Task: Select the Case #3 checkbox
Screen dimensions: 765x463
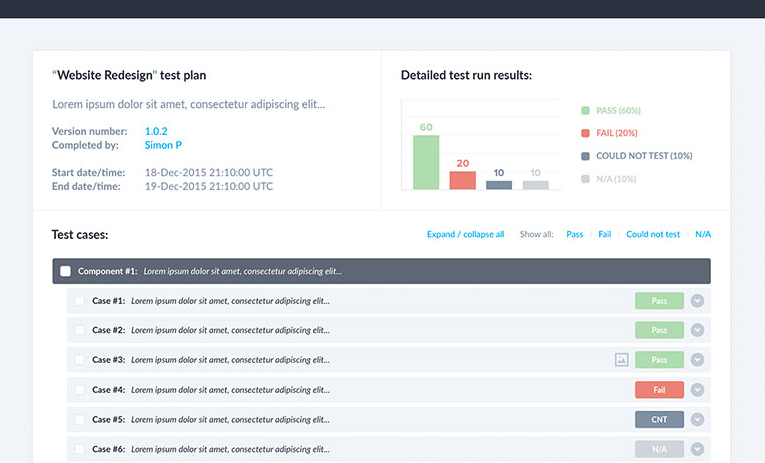Action: 80,360
